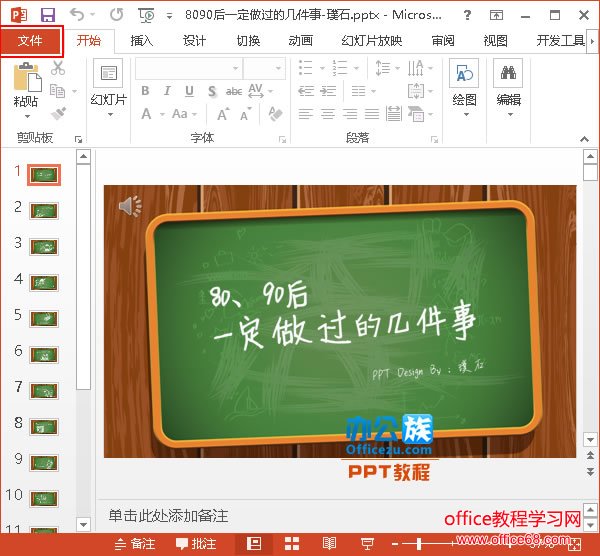Switch to 插入 Insert tab
This screenshot has width=600, height=556.
point(142,40)
